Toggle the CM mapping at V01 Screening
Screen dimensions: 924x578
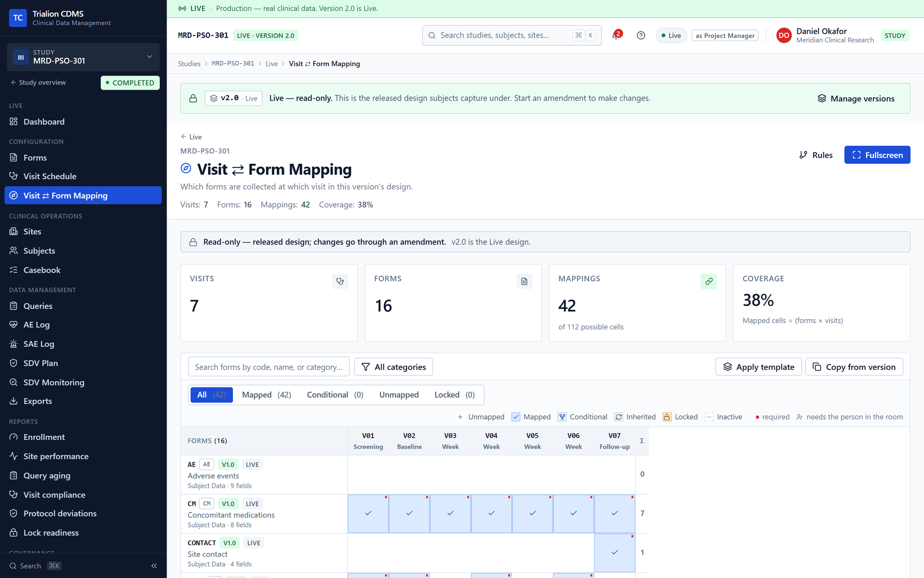[368, 513]
